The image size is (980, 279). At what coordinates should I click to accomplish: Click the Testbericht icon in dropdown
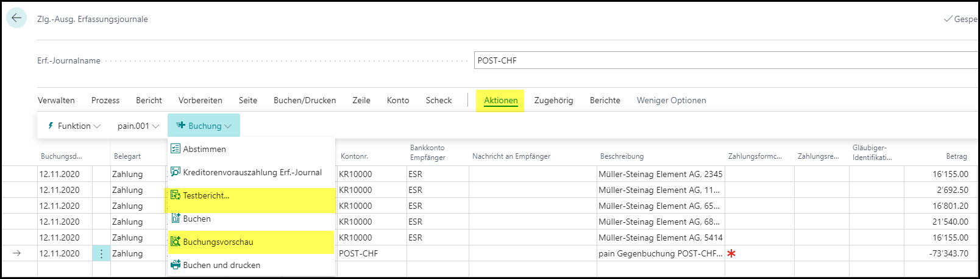[176, 195]
